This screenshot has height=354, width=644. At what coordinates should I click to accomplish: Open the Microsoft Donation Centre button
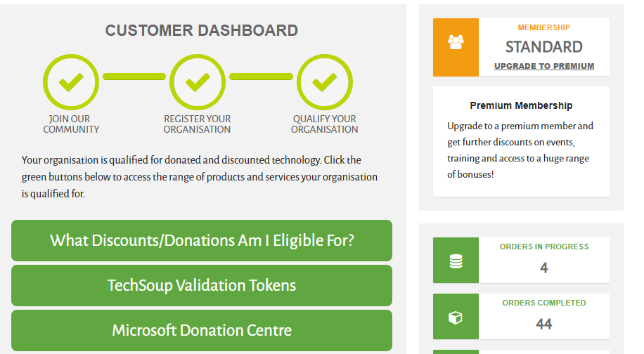pos(202,330)
